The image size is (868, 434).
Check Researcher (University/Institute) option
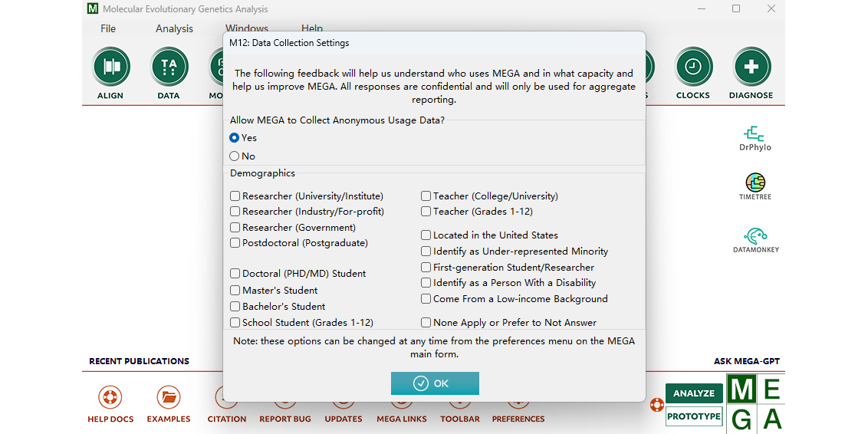235,196
